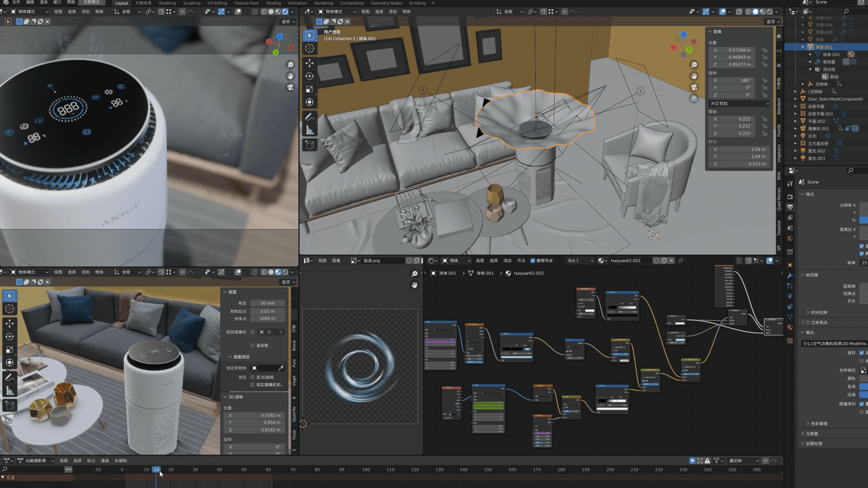Open the Slot 1 material slot dropdown
The image size is (868, 488).
point(580,261)
